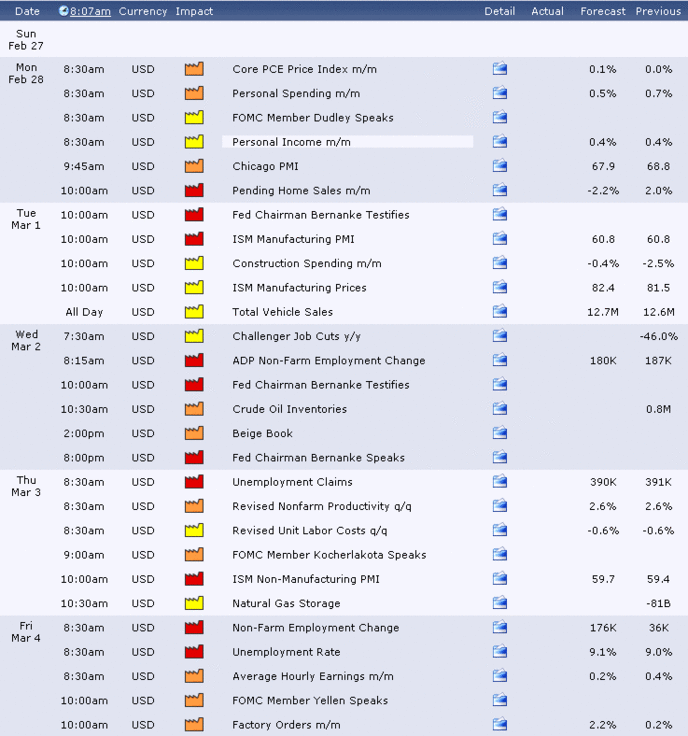Open detail folder for Unemployment Claims
688x736 pixels.
coord(499,481)
